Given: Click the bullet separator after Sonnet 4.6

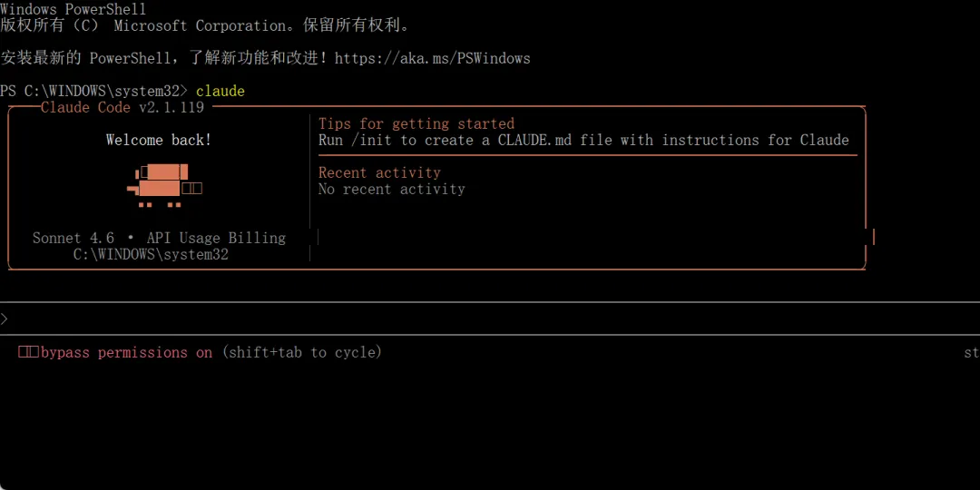Looking at the screenshot, I should 131,239.
